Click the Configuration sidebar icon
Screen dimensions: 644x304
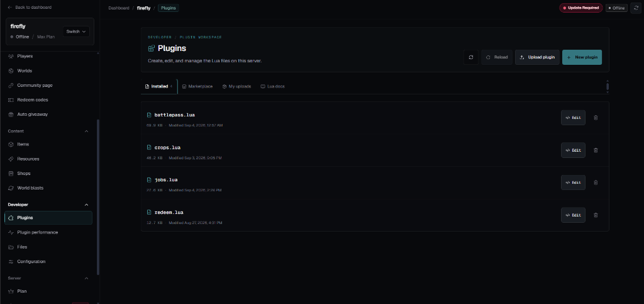(11, 261)
